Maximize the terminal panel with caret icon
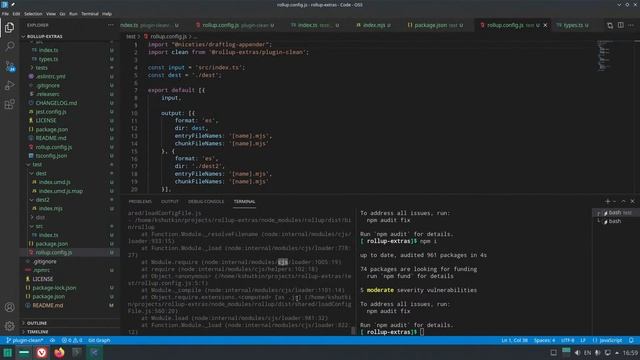 point(623,201)
